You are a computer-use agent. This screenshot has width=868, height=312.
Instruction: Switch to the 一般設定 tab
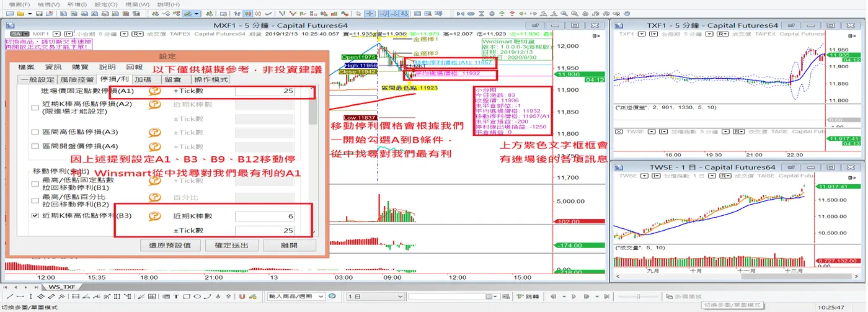click(x=37, y=79)
